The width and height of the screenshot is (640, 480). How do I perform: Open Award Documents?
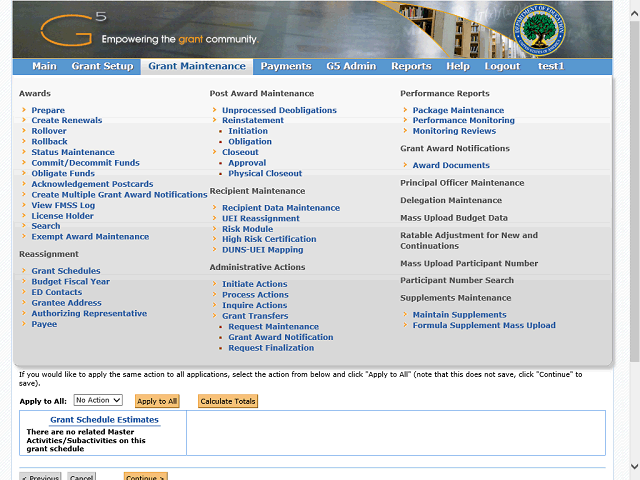point(451,165)
